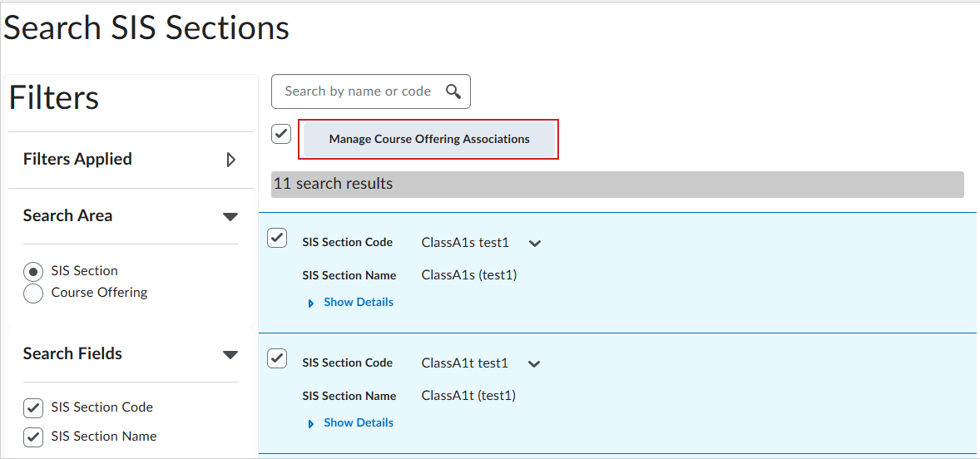Uncheck the SIS Section Code field
This screenshot has width=980, height=459.
[33, 407]
